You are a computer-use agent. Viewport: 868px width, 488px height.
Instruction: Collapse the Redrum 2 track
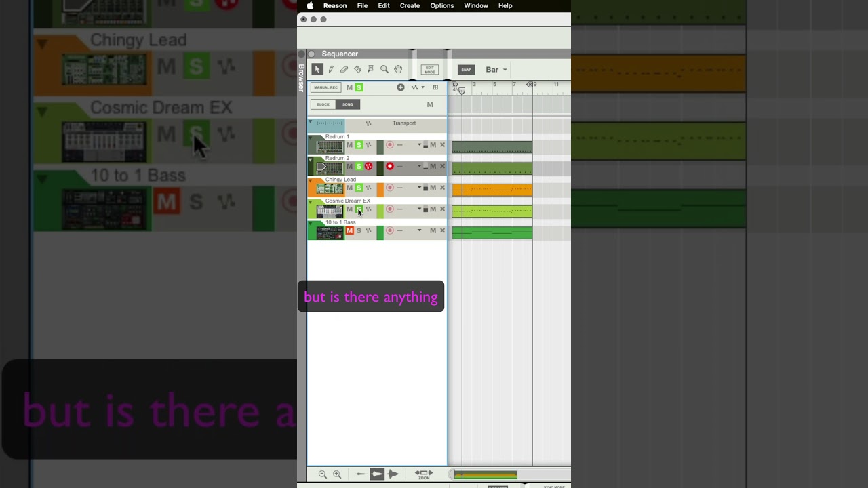(311, 159)
